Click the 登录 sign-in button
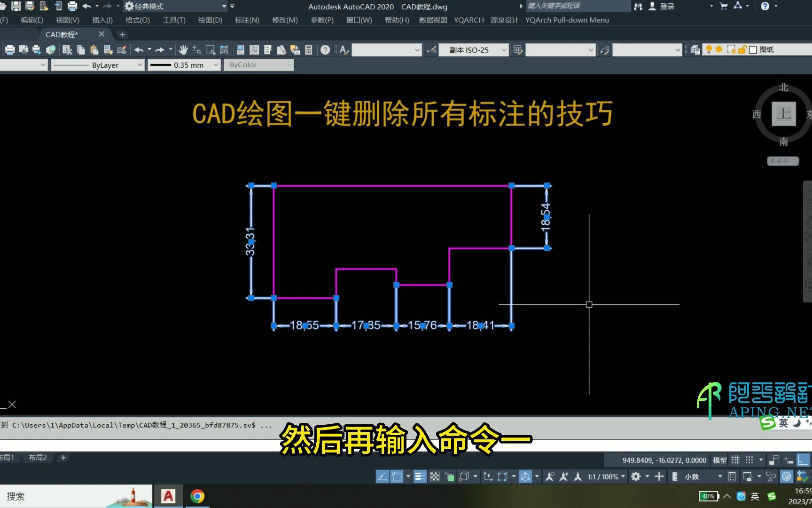 click(x=667, y=6)
